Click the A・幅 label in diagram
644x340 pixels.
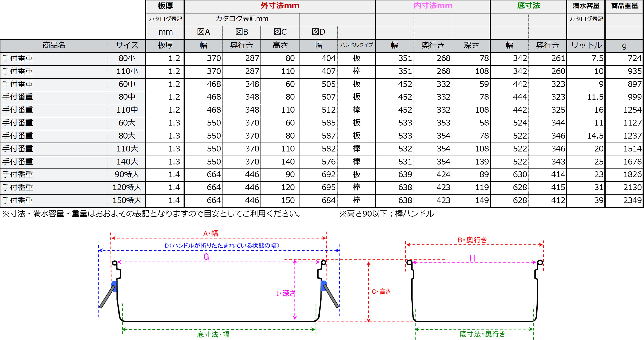click(211, 233)
